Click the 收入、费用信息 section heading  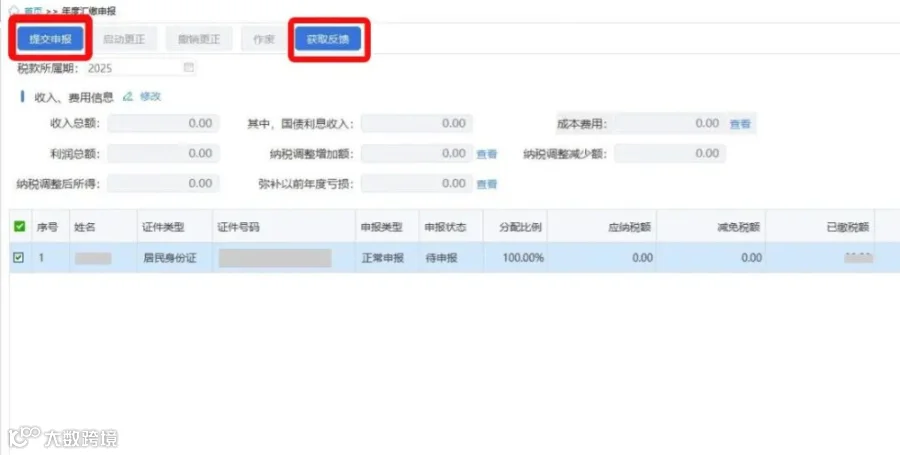tap(74, 98)
